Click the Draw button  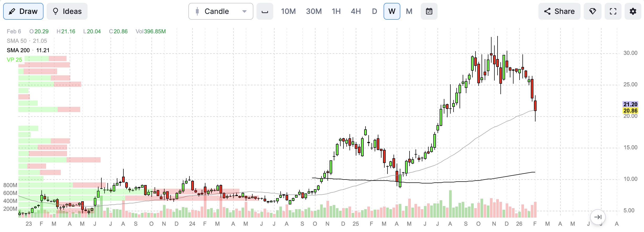coord(23,11)
